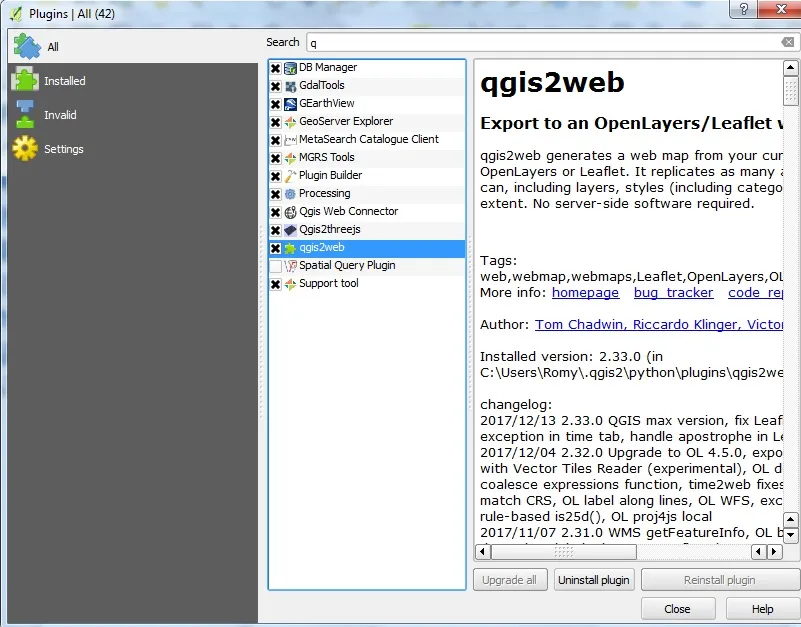Select the Processing plugin row
The width and height of the screenshot is (801, 627).
367,194
